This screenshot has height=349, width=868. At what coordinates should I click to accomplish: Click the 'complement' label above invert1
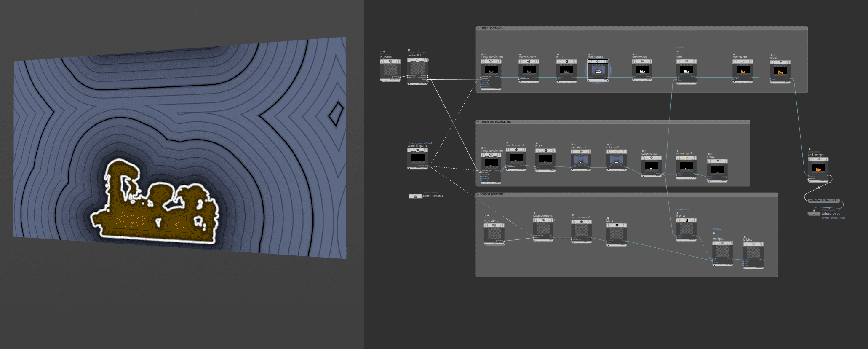click(x=683, y=209)
